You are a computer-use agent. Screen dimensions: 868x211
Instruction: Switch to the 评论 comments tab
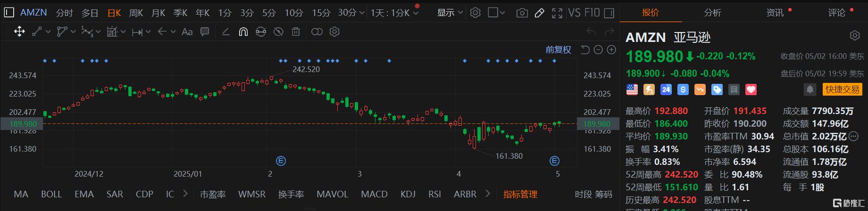click(836, 13)
